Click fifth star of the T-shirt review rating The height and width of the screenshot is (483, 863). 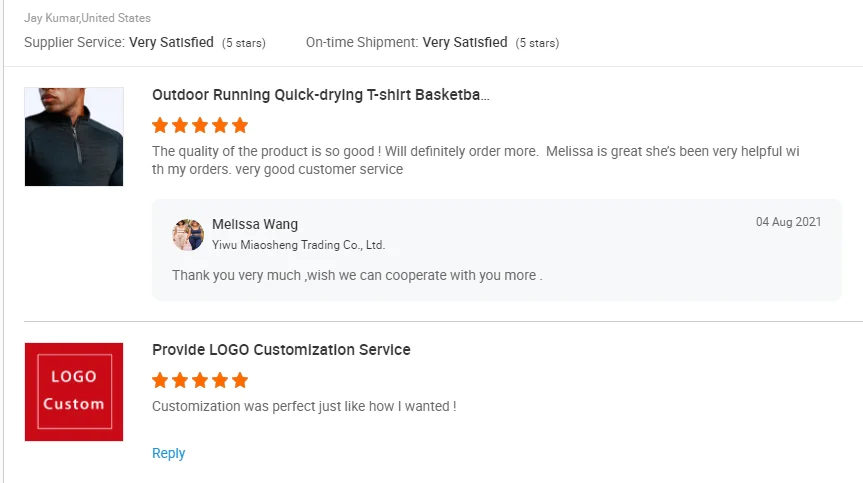tap(240, 126)
